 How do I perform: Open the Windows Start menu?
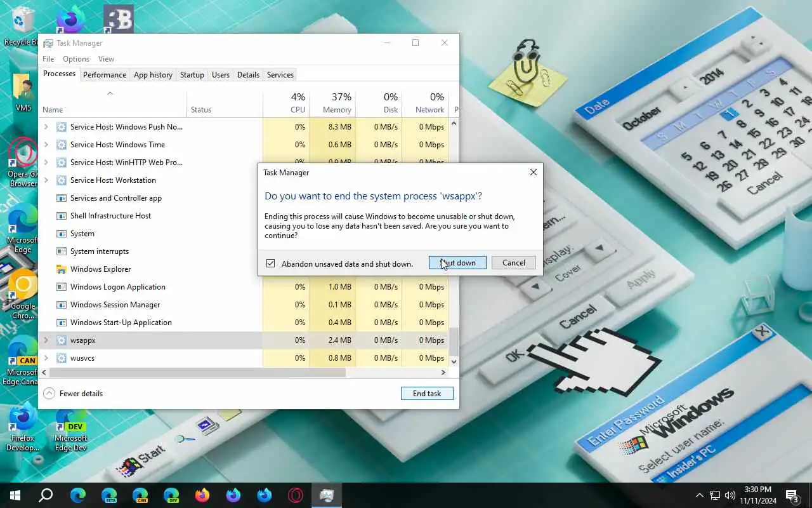pos(15,495)
